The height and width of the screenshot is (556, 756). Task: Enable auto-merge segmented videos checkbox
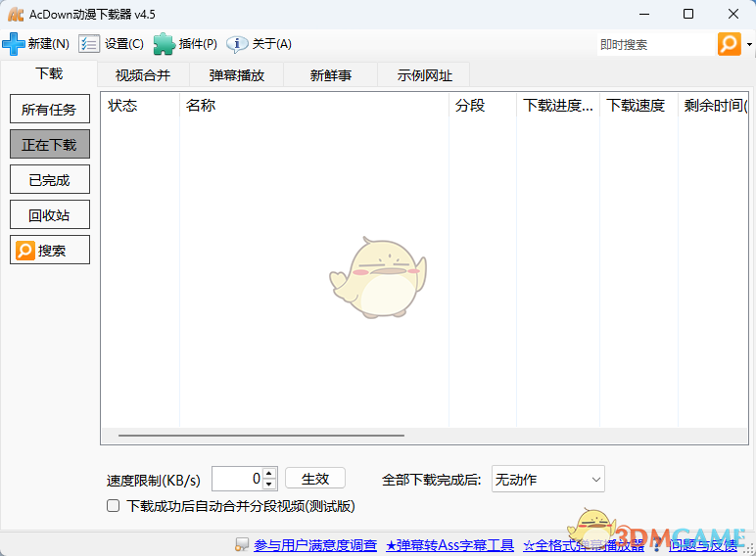tap(114, 506)
